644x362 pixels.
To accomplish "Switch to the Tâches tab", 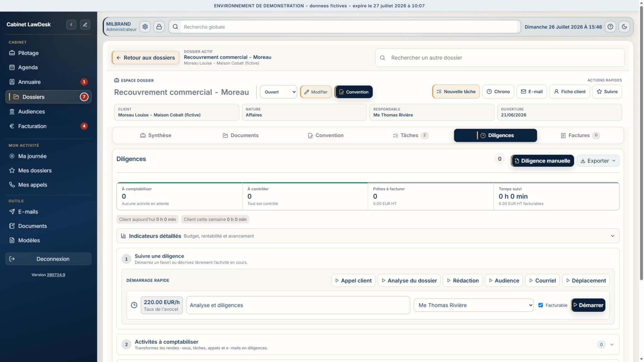I will 411,135.
